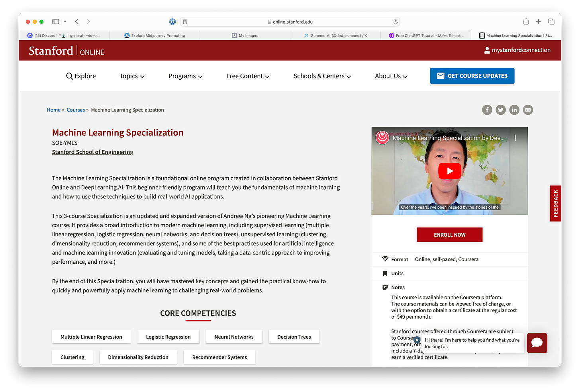This screenshot has height=392, width=580.
Task: Switch to Free ChatGPT Tutorial tab
Action: point(426,35)
